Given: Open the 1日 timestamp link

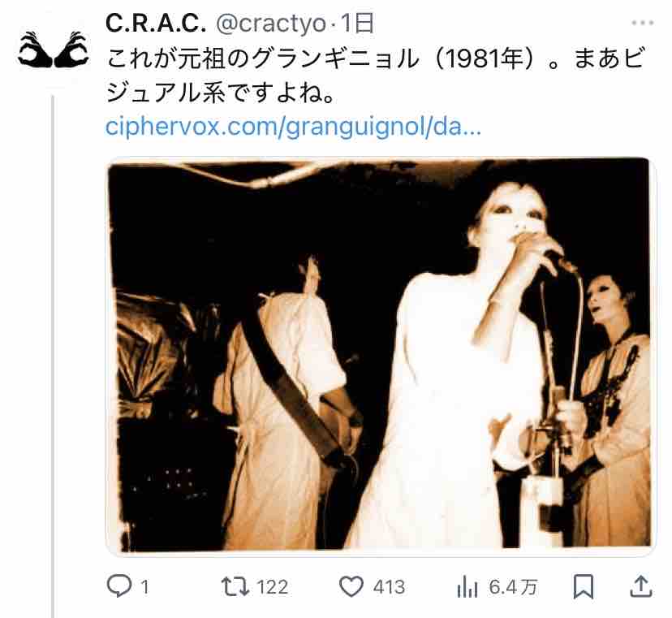Looking at the screenshot, I should (x=357, y=24).
